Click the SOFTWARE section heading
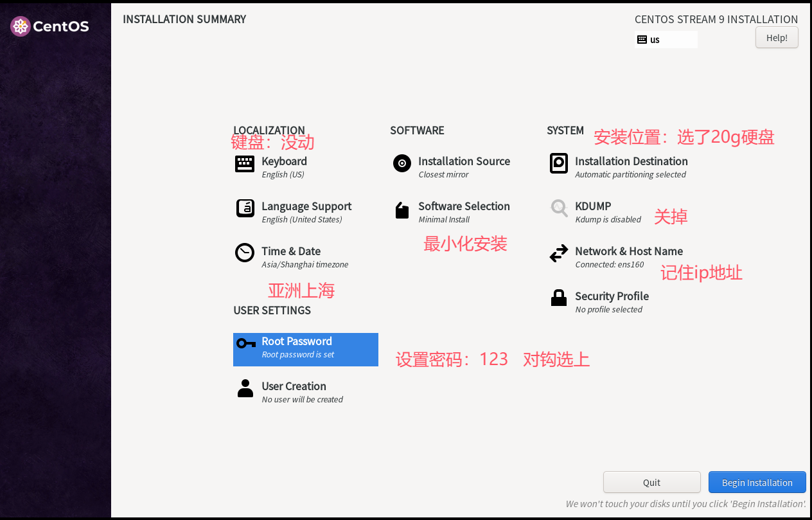Screen dimensions: 812x520 (417, 130)
